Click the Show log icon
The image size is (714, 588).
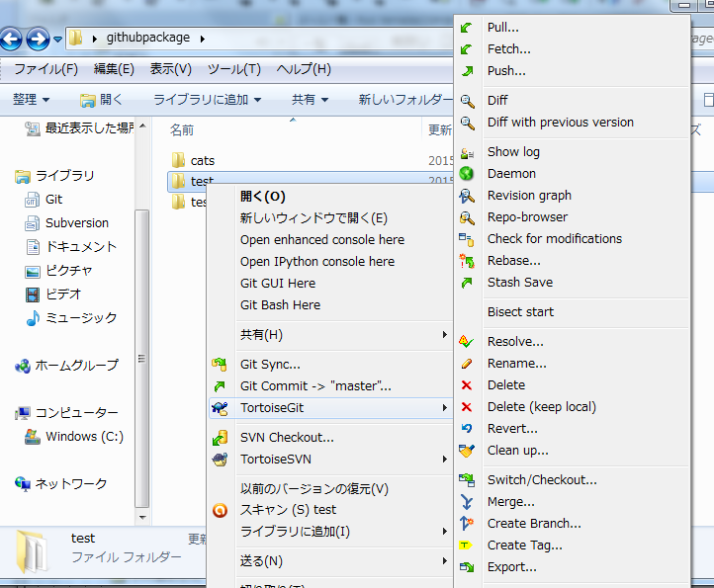coord(467,152)
